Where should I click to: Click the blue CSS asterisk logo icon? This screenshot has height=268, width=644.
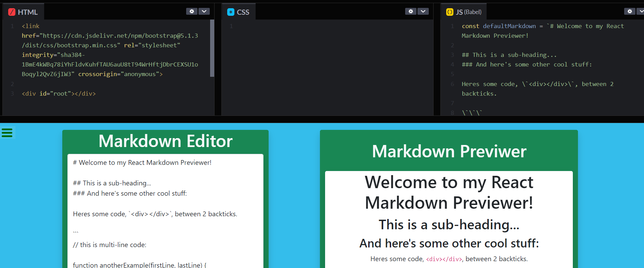(231, 12)
